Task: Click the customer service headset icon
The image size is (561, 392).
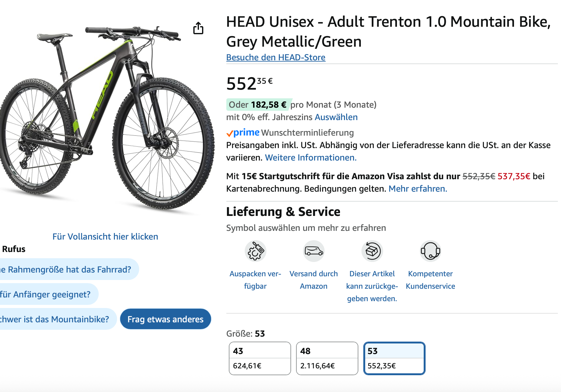Action: point(431,251)
